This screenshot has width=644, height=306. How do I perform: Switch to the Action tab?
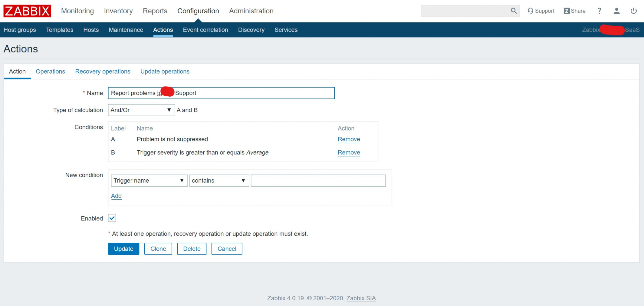(17, 72)
